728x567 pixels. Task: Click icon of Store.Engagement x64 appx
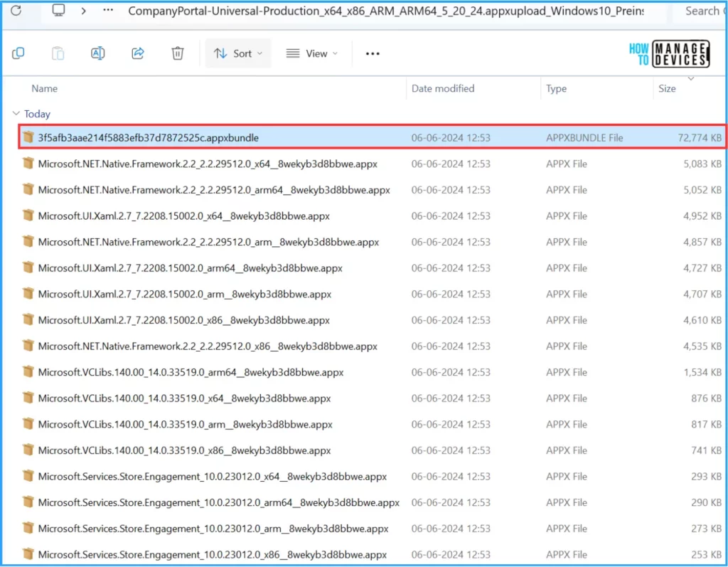click(28, 475)
